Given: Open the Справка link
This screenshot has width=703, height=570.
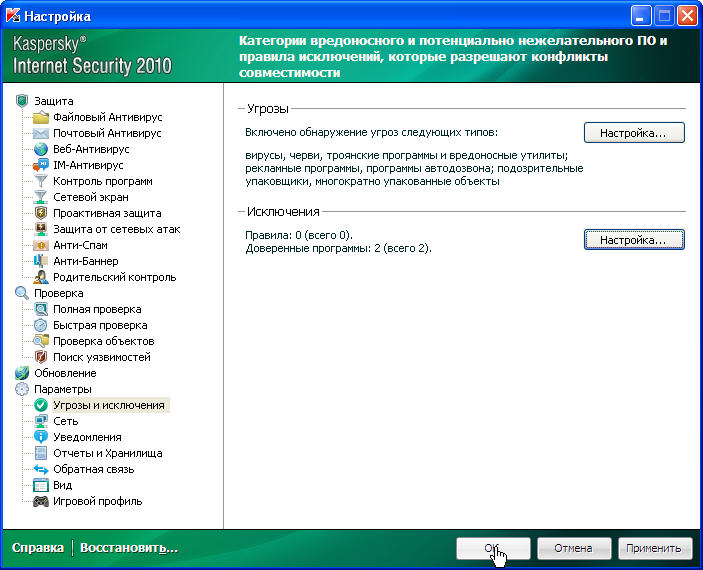Looking at the screenshot, I should [38, 548].
